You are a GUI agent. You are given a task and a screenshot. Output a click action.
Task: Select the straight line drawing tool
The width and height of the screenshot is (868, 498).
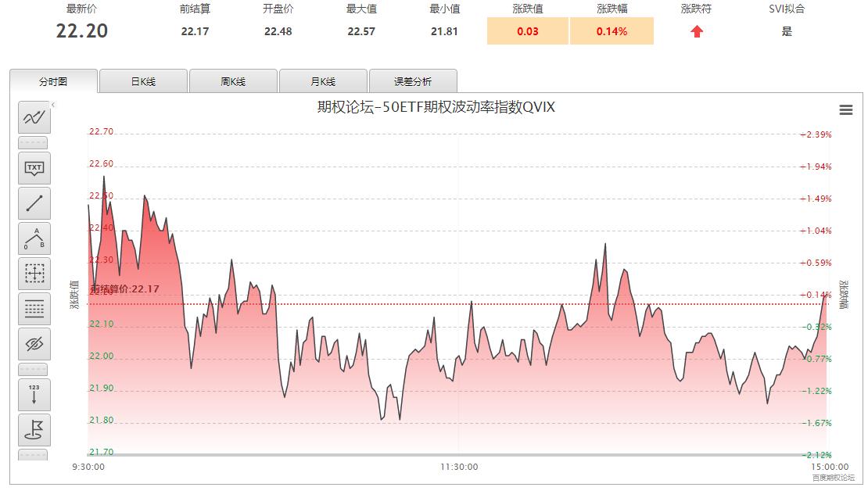(x=34, y=203)
